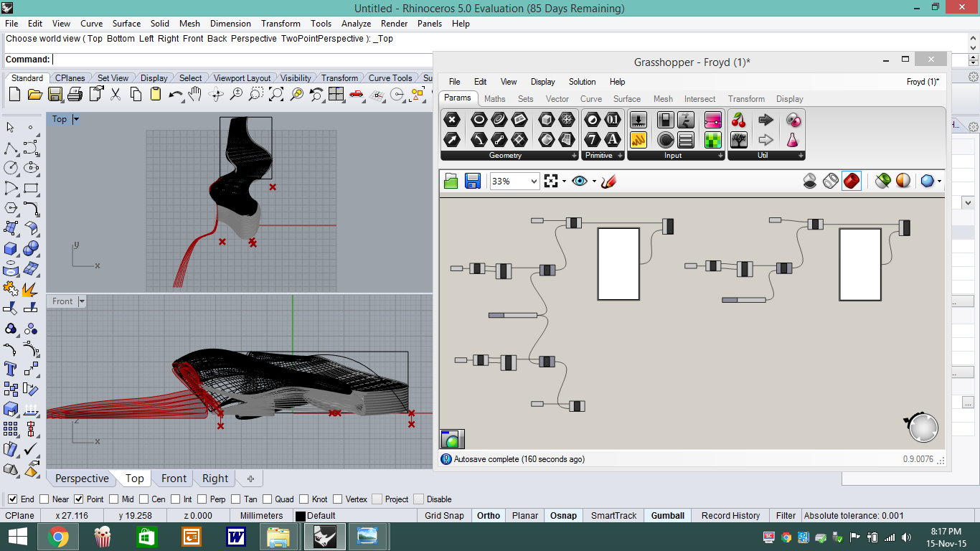Enable the Quad osnap checkbox

click(267, 499)
